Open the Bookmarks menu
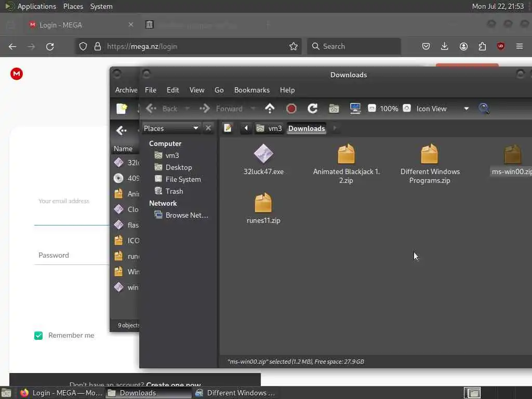 [252, 90]
